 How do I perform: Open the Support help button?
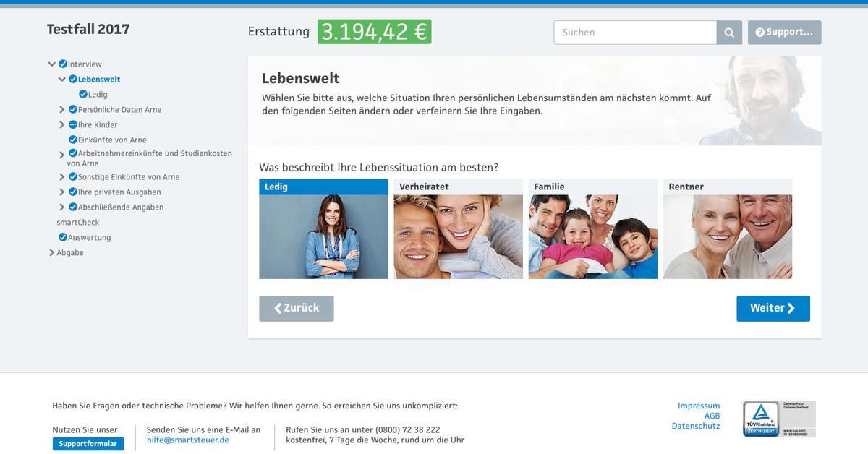pyautogui.click(x=784, y=33)
